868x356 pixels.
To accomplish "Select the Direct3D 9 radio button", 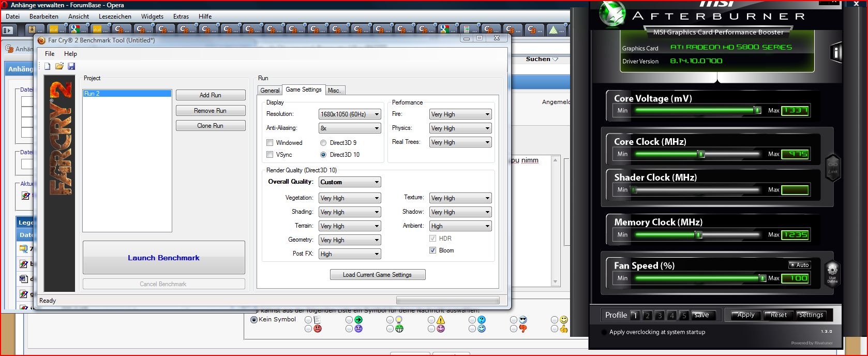I will 323,142.
